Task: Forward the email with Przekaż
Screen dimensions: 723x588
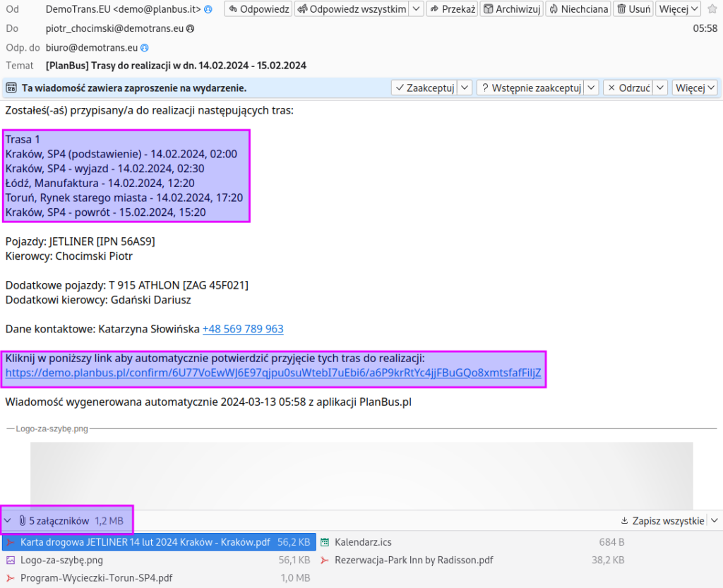Action: (453, 9)
